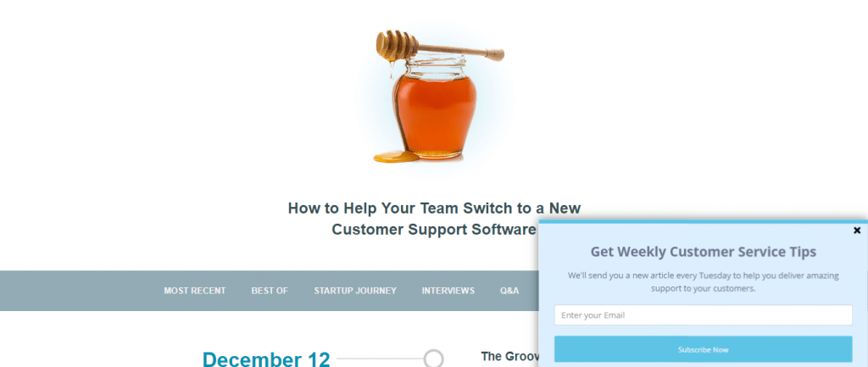Click the popup description about Tuesday articles

[x=703, y=281]
